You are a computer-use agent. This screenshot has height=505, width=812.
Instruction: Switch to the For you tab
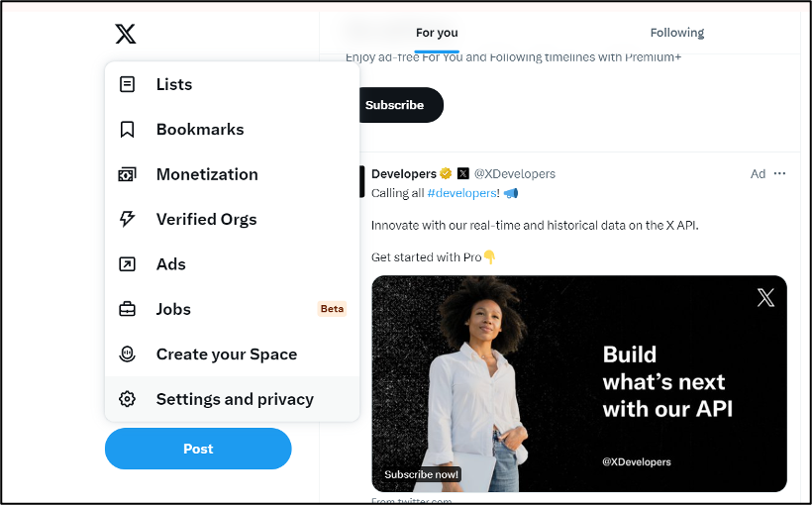pos(437,33)
